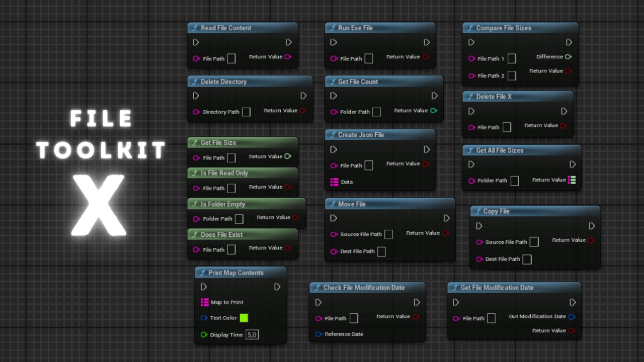
Task: Click exec output pin on Delete File X
Action: (x=564, y=111)
